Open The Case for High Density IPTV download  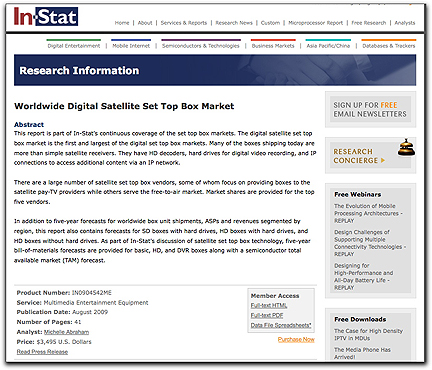coord(368,334)
